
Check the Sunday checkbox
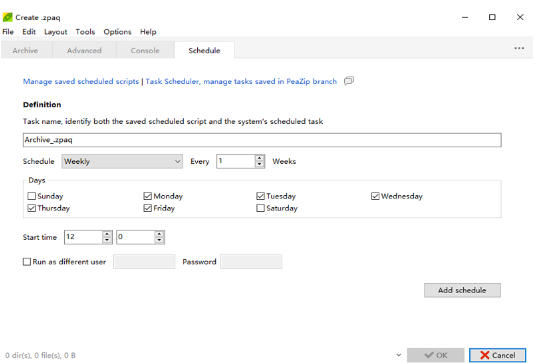[32, 196]
